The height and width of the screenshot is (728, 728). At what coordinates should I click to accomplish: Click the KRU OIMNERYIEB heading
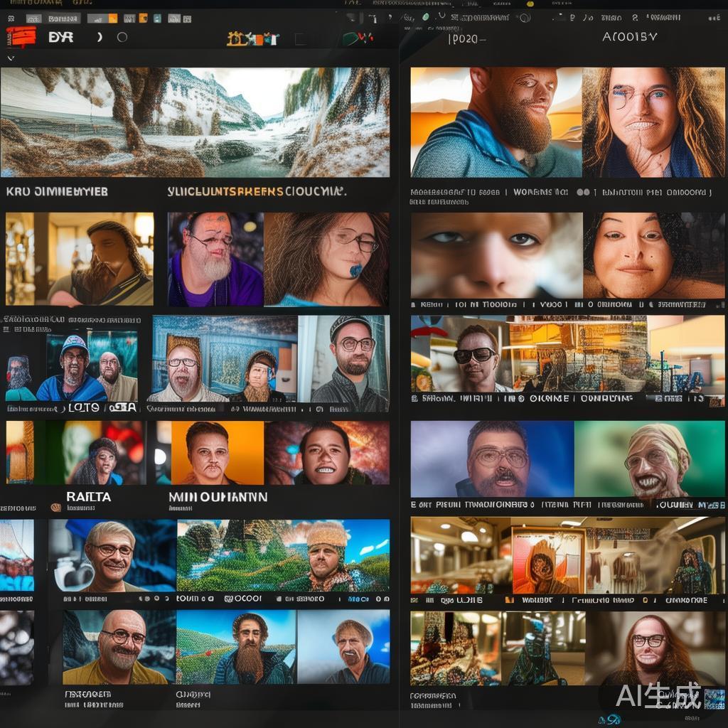point(57,191)
